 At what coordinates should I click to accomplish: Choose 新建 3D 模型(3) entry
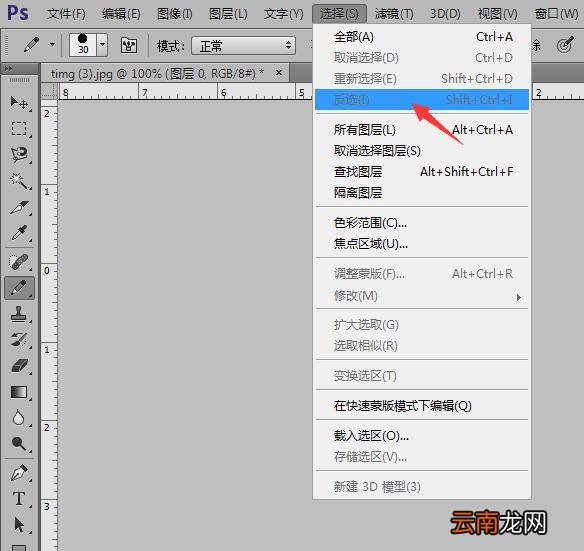point(423,487)
